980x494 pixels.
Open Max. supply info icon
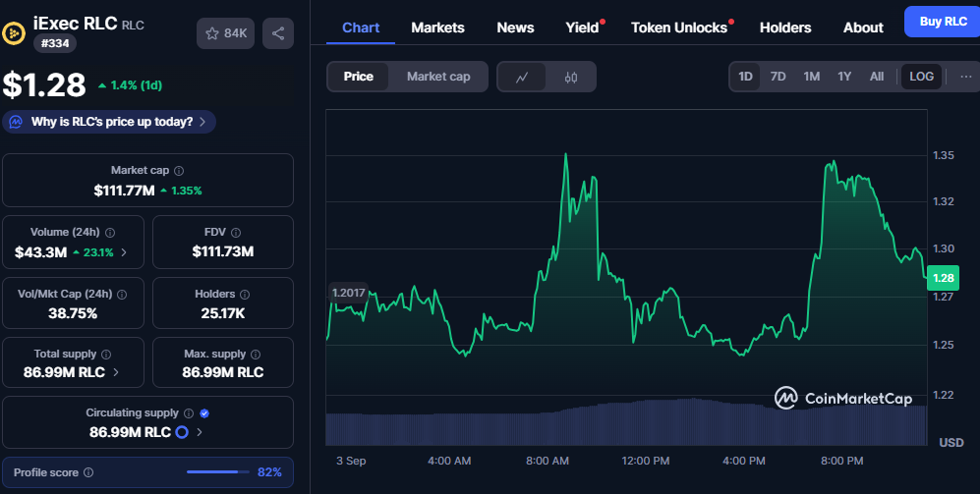(x=255, y=355)
